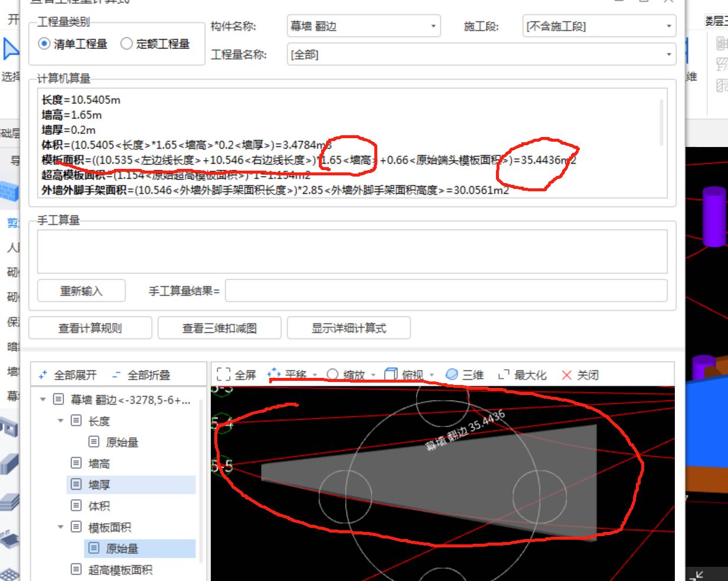Collapse the 模板面积 tree node

[60, 527]
